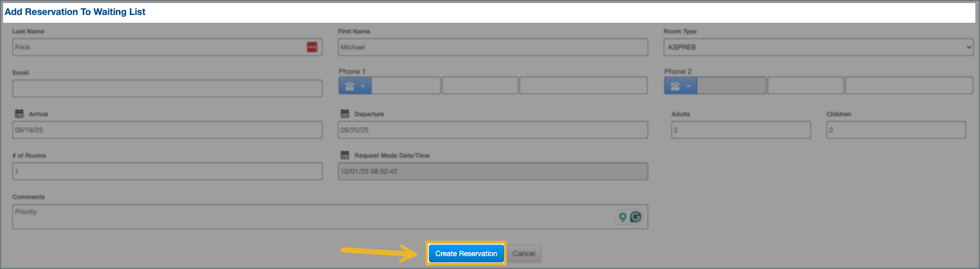Screen dimensions: 980x269
Task: Click the Arrival calendar icon
Action: point(19,113)
